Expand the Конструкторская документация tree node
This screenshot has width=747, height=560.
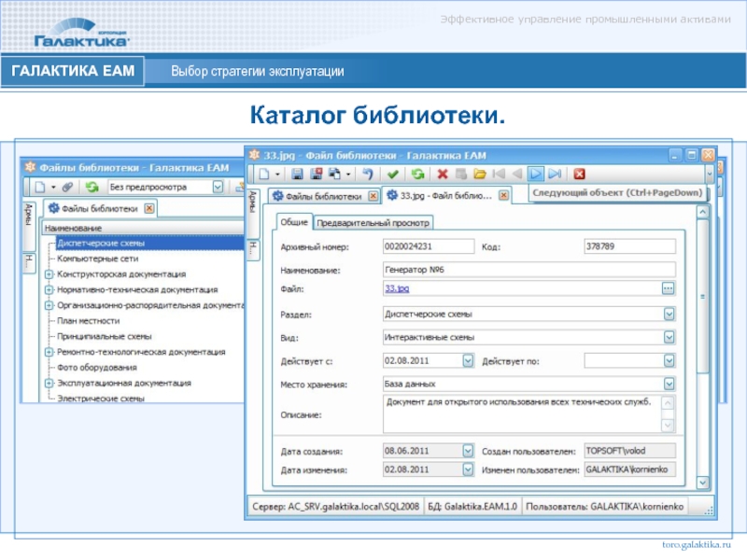point(49,274)
